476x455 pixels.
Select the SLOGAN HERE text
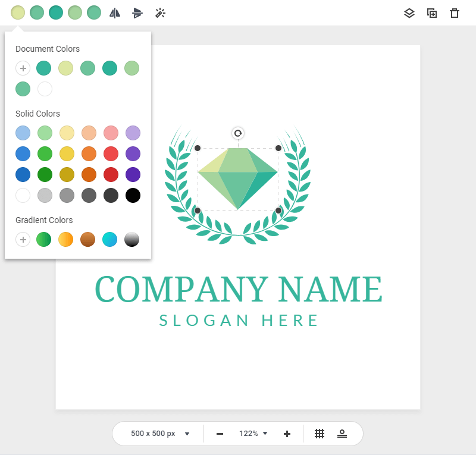[239, 321]
